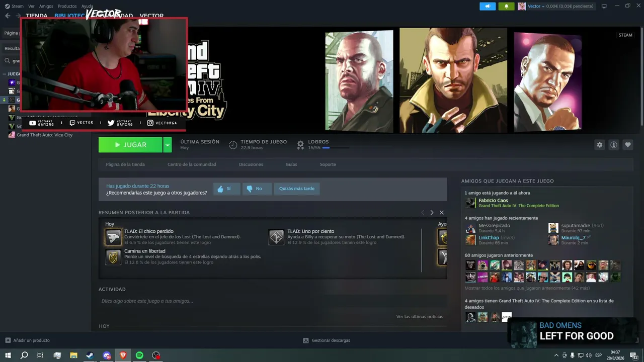Click the STEAM badge on the banner
Screen dimensions: 644x362
click(x=625, y=35)
